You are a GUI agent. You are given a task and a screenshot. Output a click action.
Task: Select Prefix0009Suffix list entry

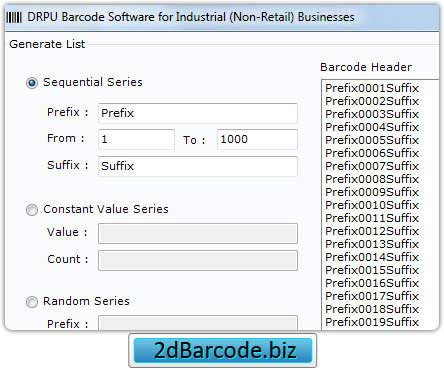(372, 192)
